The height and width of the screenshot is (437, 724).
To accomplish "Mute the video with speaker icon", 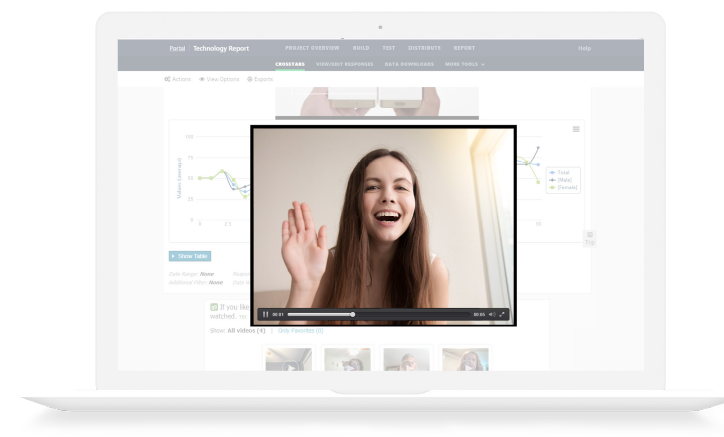I will pyautogui.click(x=491, y=314).
